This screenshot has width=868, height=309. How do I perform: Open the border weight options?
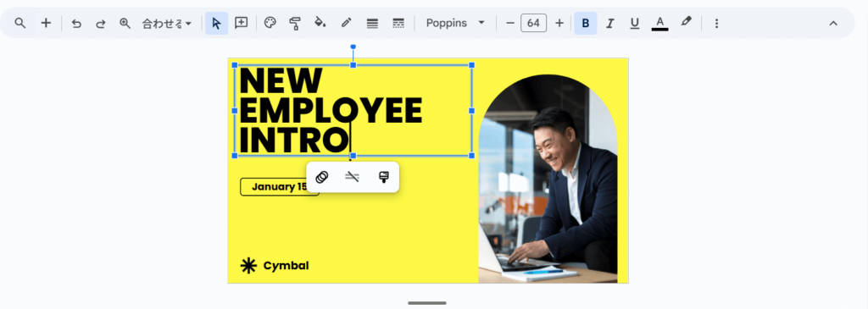point(373,23)
